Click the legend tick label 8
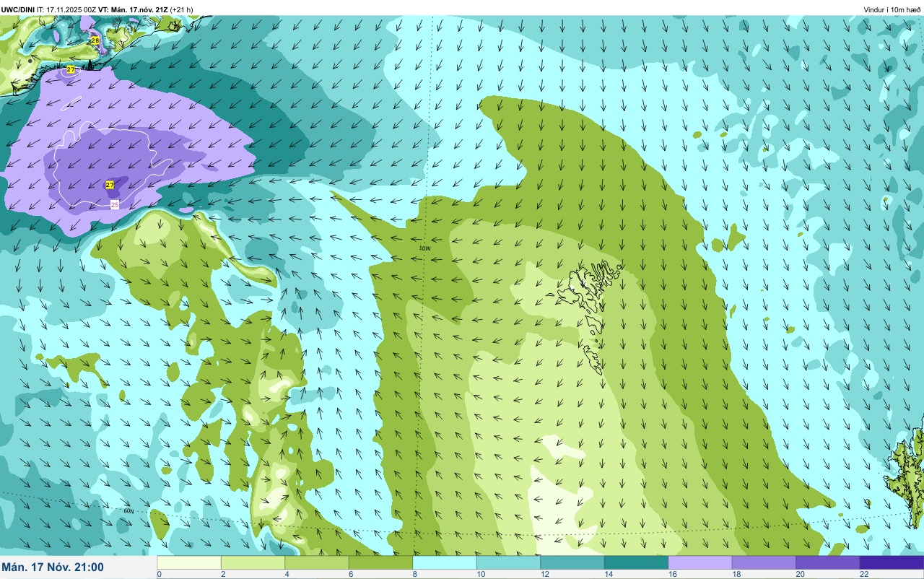924x579 pixels. click(414, 574)
